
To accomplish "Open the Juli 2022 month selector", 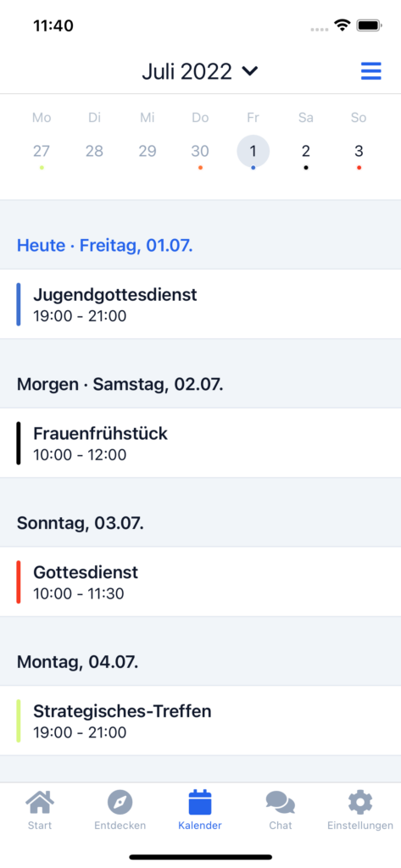I will coord(200,71).
